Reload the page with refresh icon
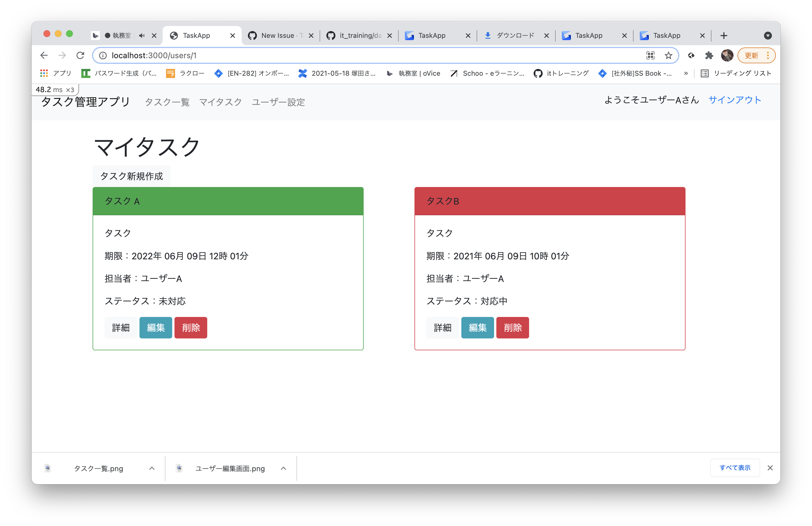 pos(80,55)
